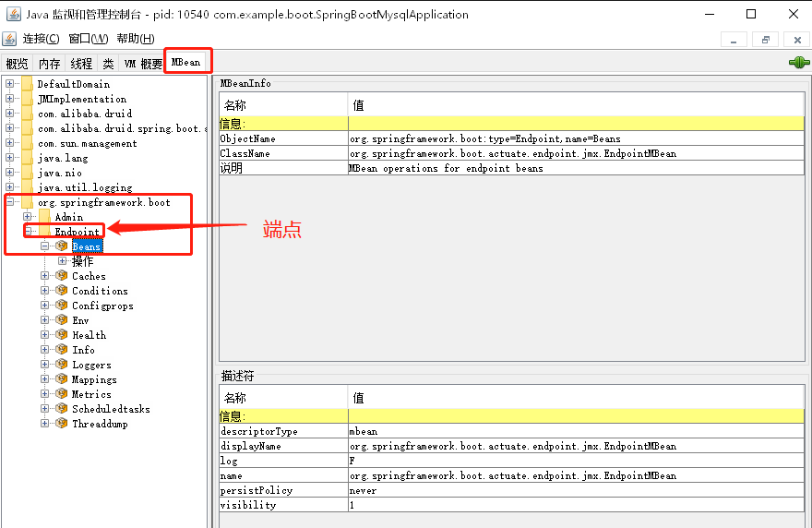This screenshot has width=812, height=528.
Task: Switch to the 类 tab
Action: pos(108,63)
